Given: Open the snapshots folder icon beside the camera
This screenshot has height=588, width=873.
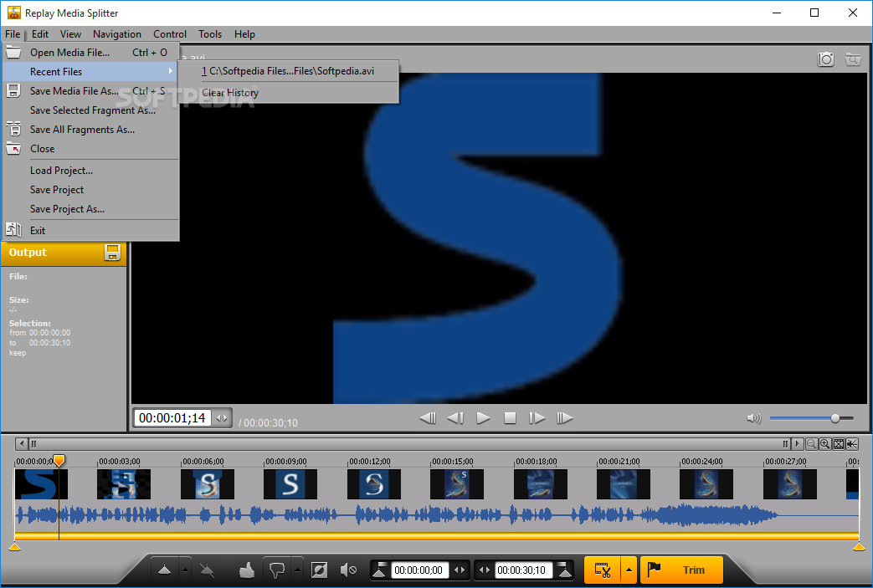Looking at the screenshot, I should (852, 59).
